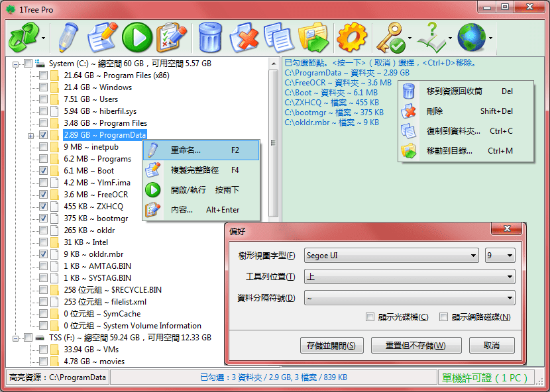The width and height of the screenshot is (550, 392).
Task: Click the TSS (F:) drive icon
Action: [40, 338]
